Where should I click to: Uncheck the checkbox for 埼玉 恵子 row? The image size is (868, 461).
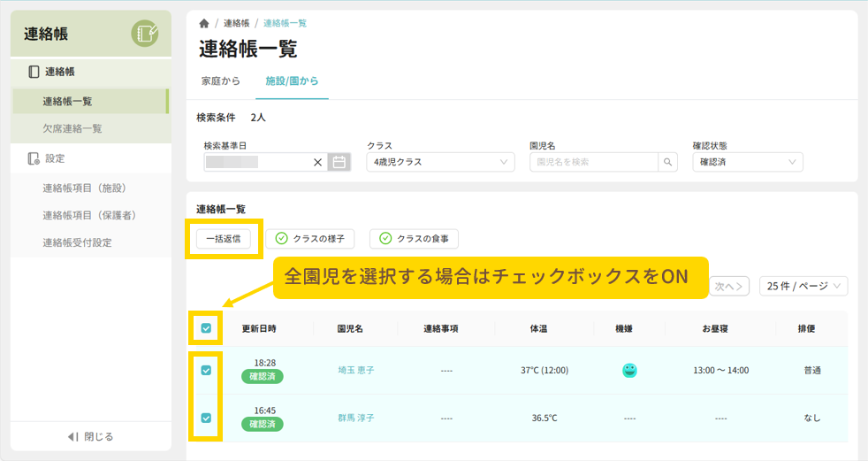pyautogui.click(x=206, y=370)
